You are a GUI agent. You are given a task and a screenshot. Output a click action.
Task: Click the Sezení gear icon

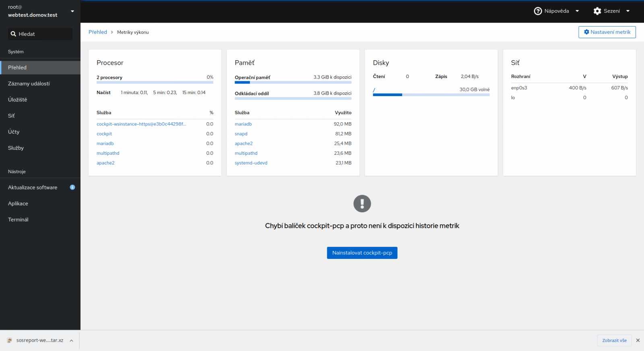coord(597,11)
